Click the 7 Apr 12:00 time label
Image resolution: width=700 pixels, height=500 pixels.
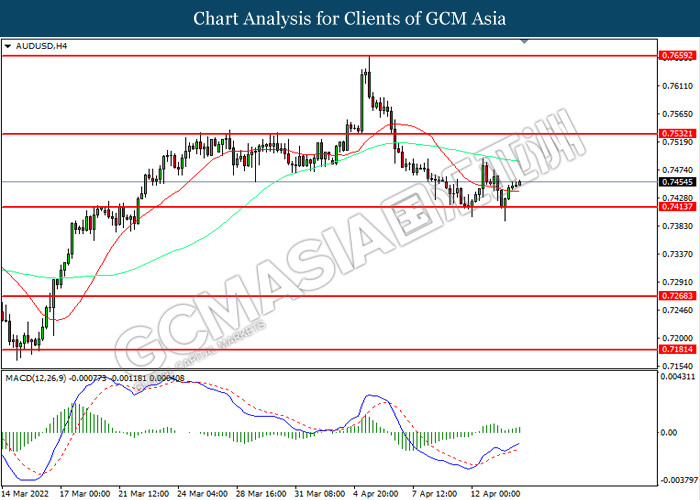434,494
